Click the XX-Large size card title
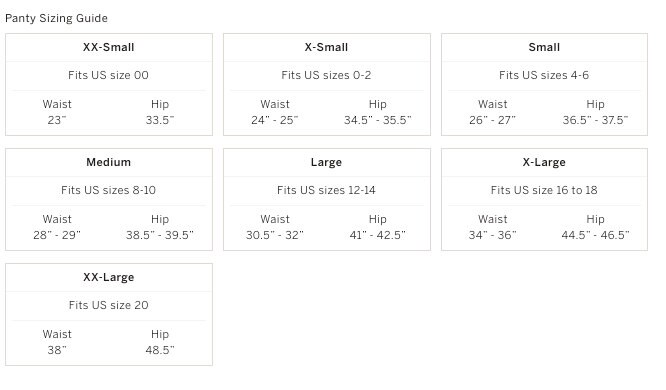 (x=109, y=277)
